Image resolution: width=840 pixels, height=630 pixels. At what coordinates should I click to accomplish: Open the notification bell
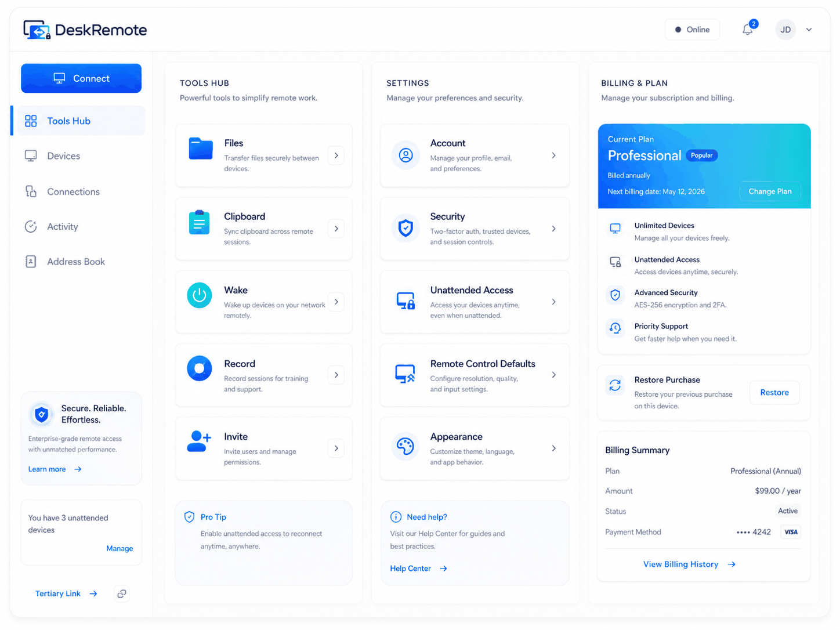748,30
